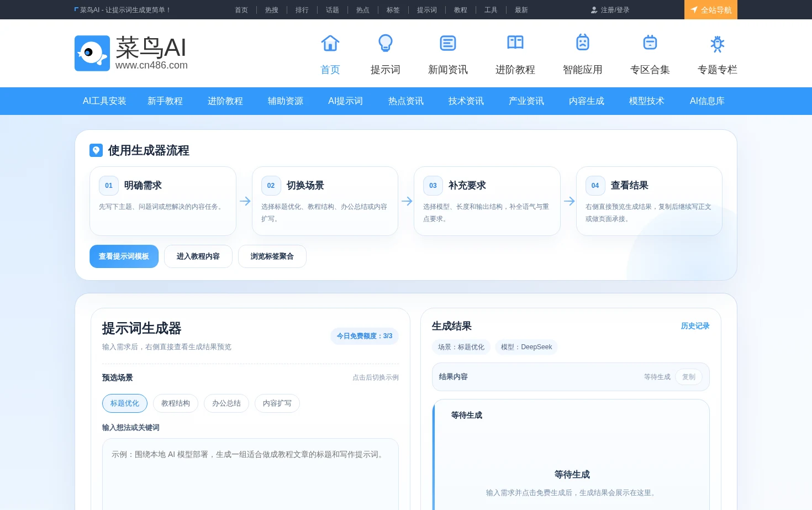Click the 复制 button in 结果内容
The width and height of the screenshot is (812, 510).
coord(689,377)
